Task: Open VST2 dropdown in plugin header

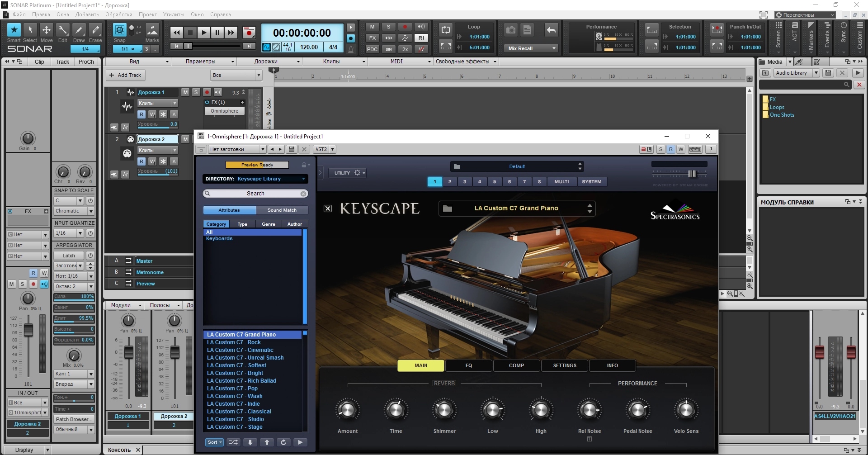Action: click(332, 149)
